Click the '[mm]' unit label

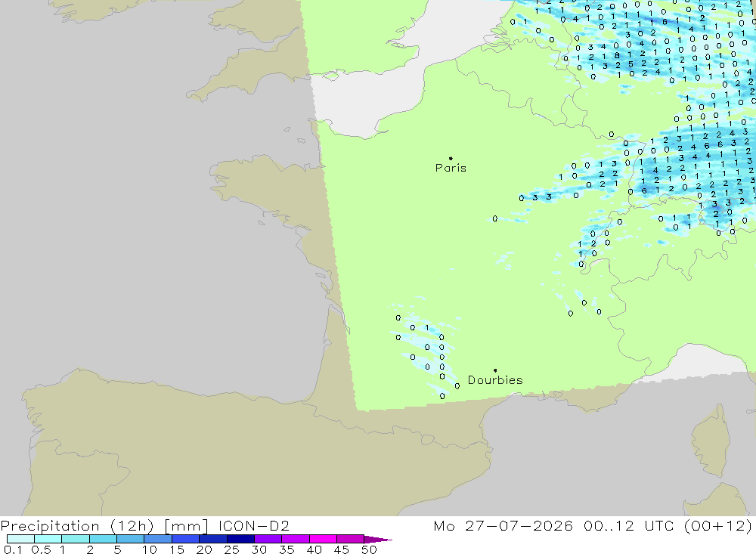coord(186,525)
